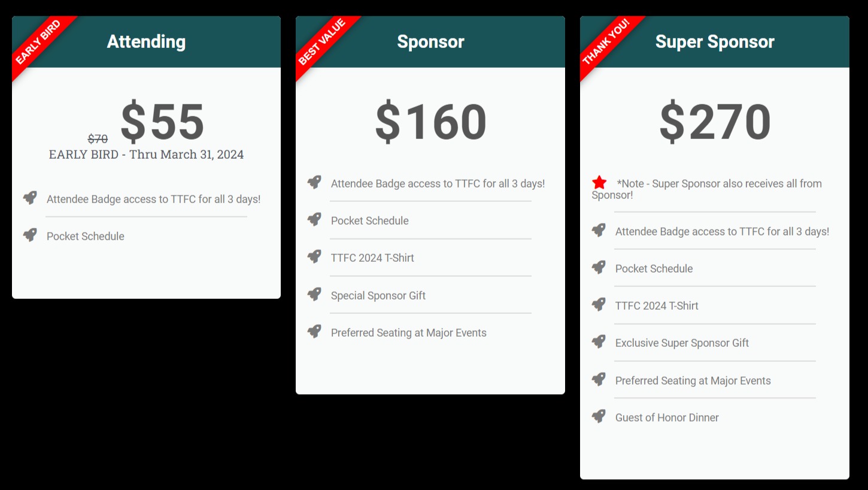This screenshot has width=868, height=490.
Task: Click the EARLY BIRD corner ribbon
Action: click(38, 43)
